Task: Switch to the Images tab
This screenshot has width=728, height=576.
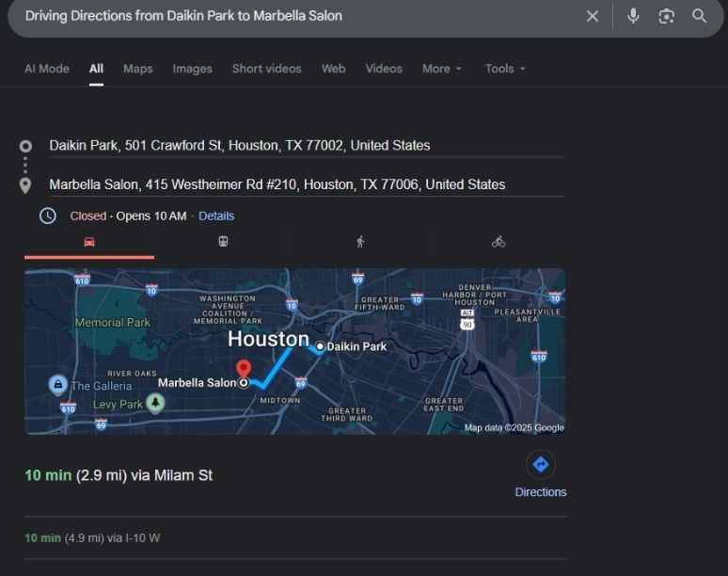Action: coord(192,69)
